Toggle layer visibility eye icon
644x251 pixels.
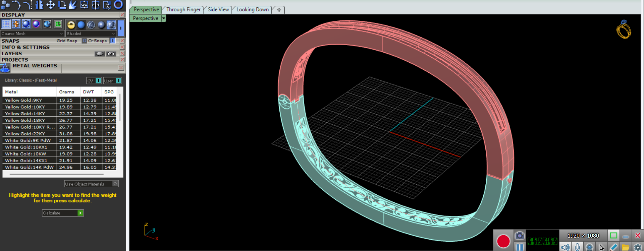[111, 54]
